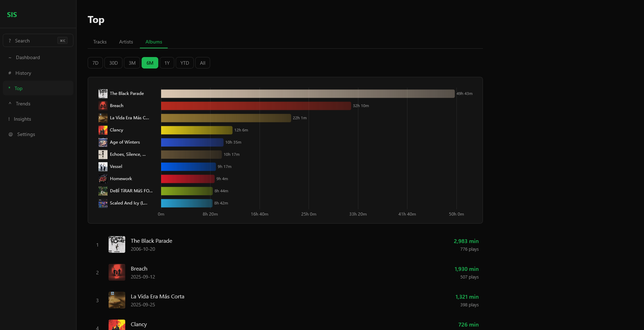Image resolution: width=644 pixels, height=330 pixels.
Task: Select the 1Y time range
Action: point(167,63)
